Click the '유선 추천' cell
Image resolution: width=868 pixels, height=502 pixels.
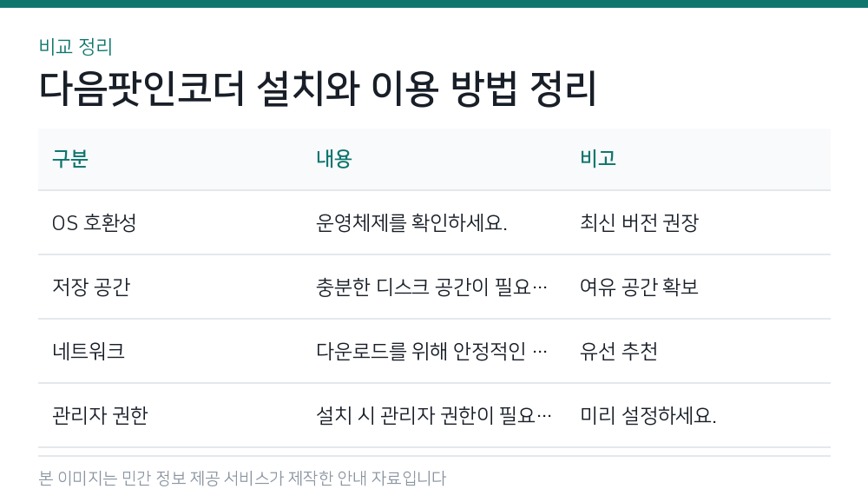(x=619, y=351)
